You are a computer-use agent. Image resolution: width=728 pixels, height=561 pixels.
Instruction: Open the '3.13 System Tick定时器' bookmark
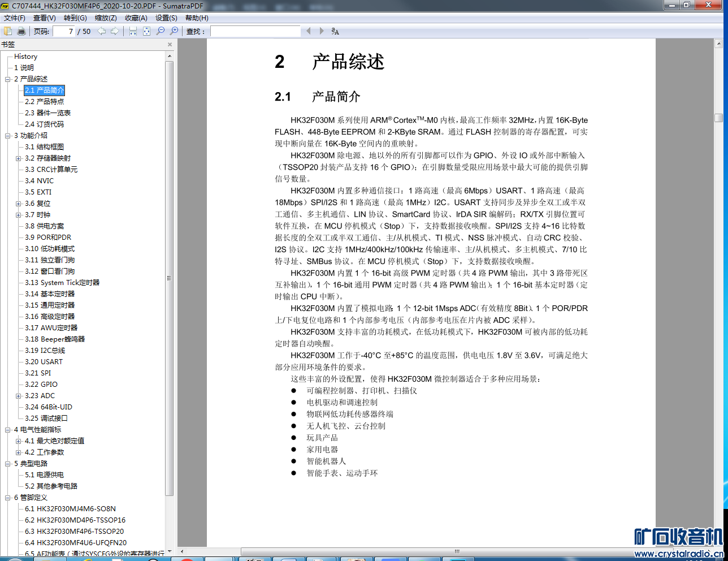(x=62, y=283)
